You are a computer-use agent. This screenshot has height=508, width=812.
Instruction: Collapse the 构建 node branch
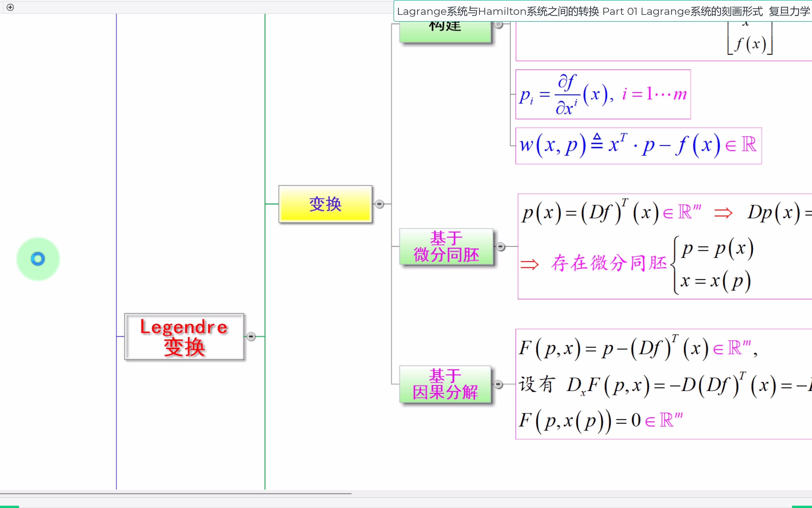coord(499,24)
